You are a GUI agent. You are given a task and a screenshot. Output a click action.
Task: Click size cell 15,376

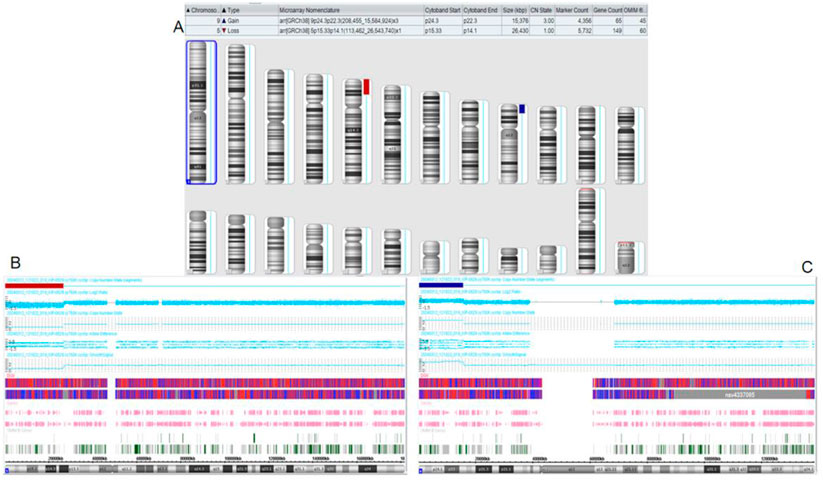(x=514, y=21)
